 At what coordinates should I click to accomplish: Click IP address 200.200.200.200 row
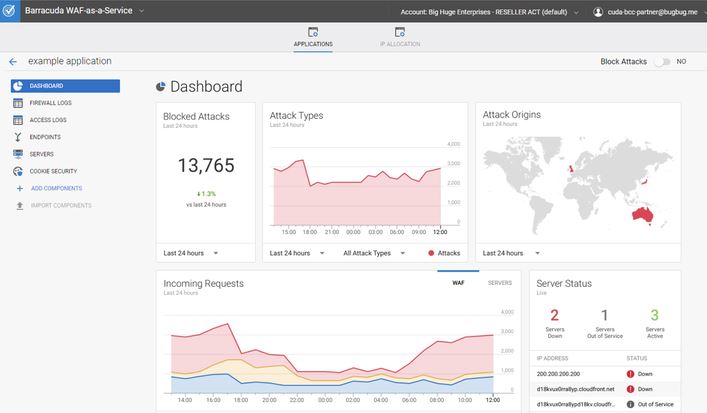(605, 374)
